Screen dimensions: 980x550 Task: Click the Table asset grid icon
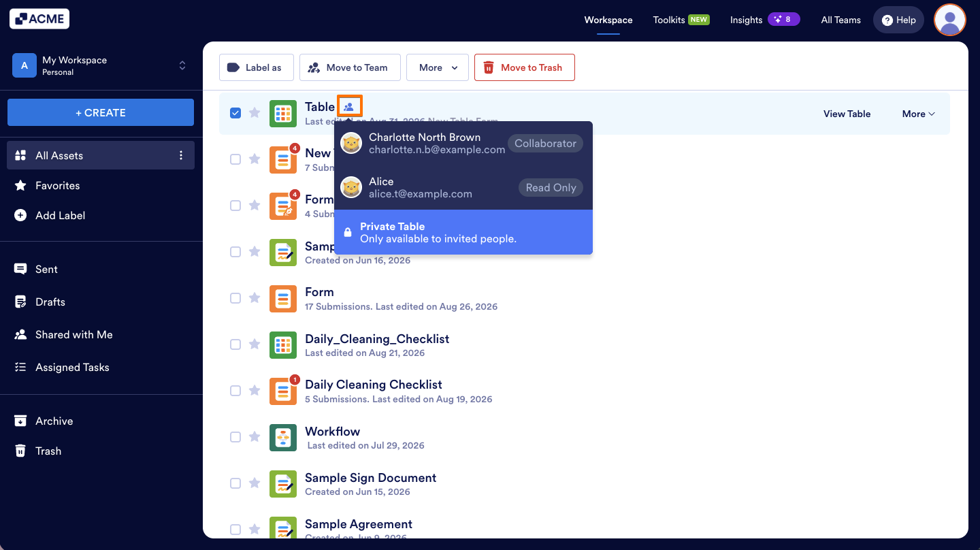click(x=283, y=114)
